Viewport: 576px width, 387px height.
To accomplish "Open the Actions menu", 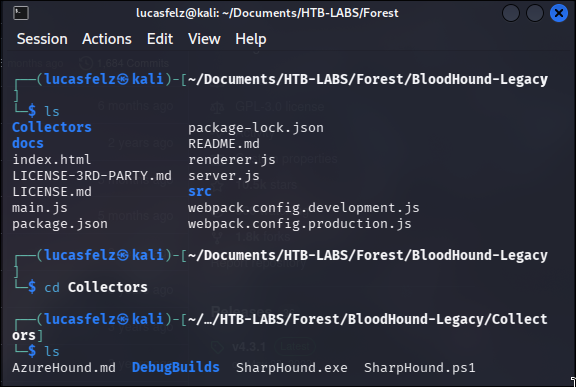I will click(x=107, y=39).
